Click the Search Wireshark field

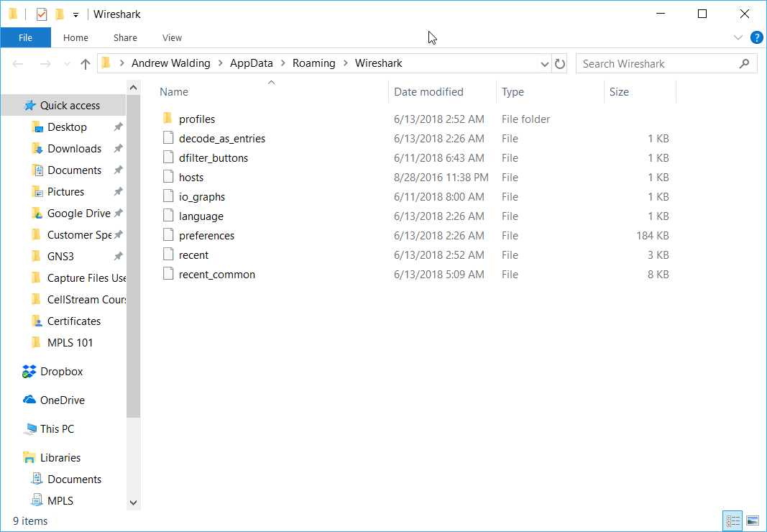[658, 64]
